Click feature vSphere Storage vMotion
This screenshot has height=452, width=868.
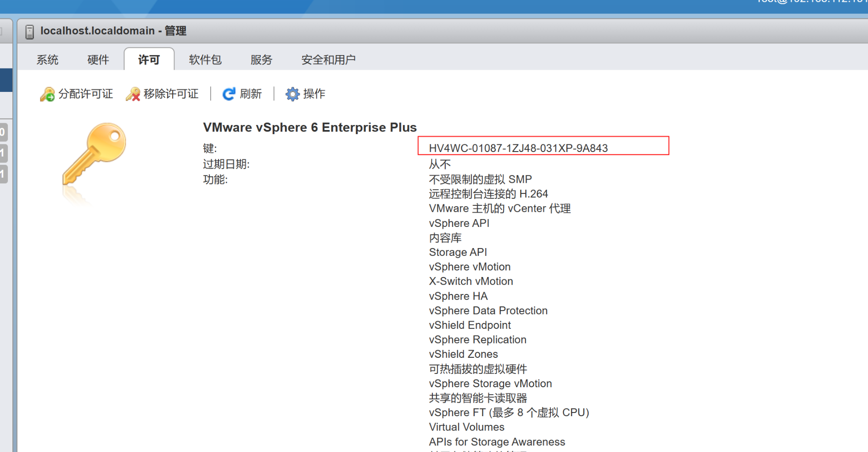490,384
